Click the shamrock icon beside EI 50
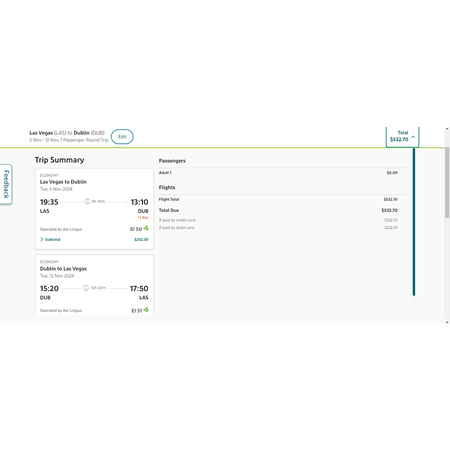The height and width of the screenshot is (450, 450). (x=146, y=228)
